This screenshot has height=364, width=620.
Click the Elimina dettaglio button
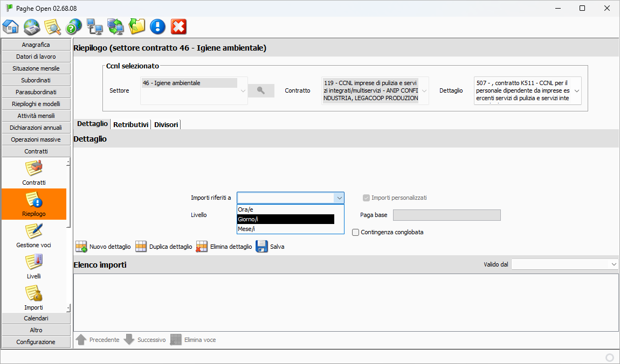tap(224, 247)
